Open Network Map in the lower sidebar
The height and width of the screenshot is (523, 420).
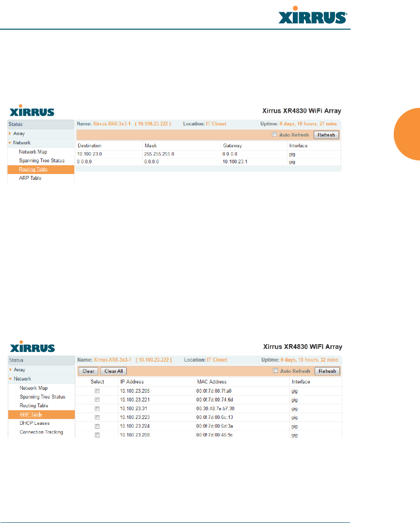34,388
